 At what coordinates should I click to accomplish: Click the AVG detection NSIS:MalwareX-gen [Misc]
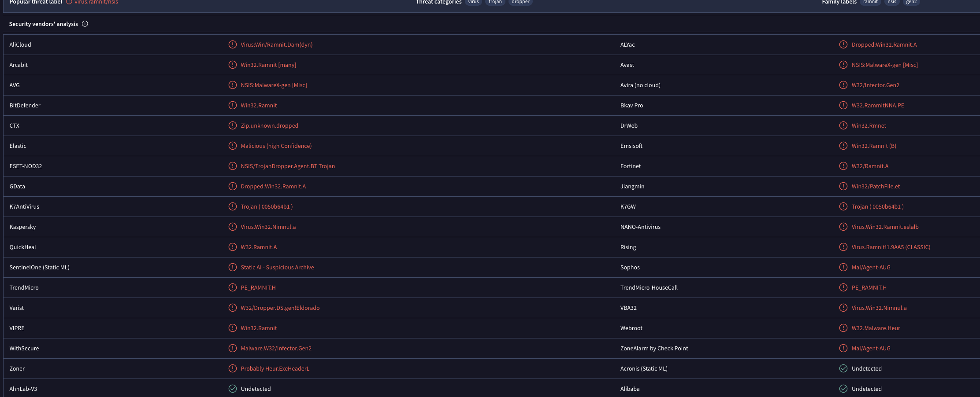point(274,85)
